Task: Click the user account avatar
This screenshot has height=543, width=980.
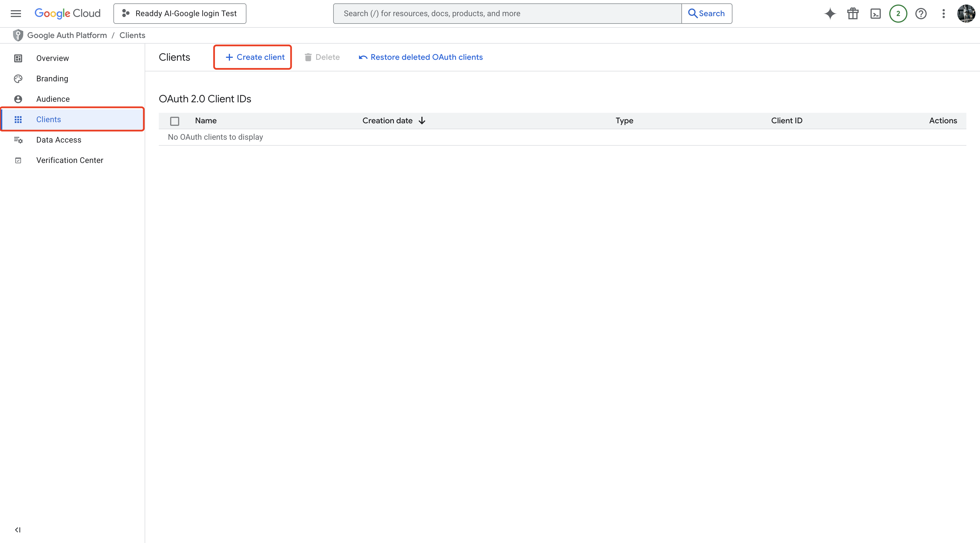Action: pyautogui.click(x=966, y=14)
